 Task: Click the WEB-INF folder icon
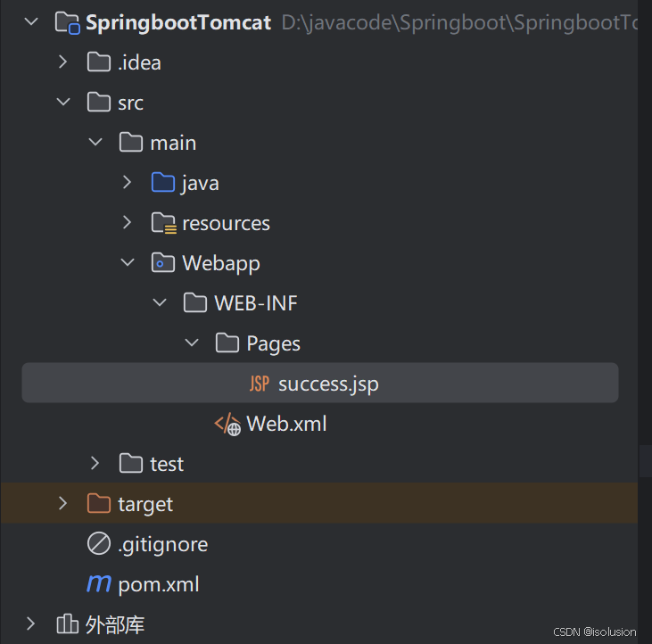tap(195, 302)
